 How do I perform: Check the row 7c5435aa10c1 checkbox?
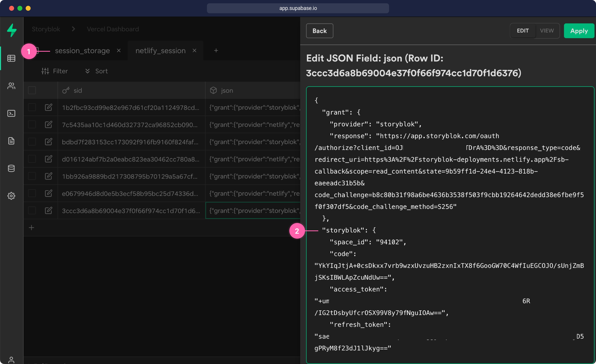32,125
